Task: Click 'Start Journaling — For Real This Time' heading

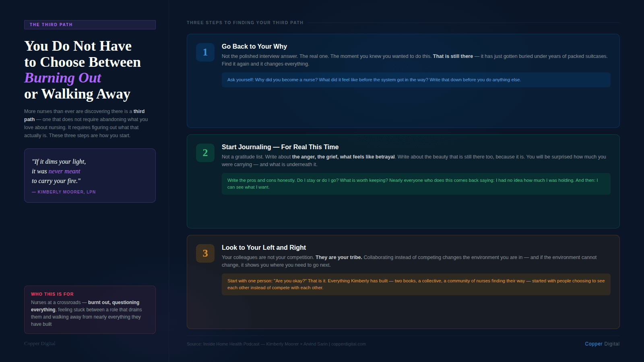Action: tap(280, 147)
